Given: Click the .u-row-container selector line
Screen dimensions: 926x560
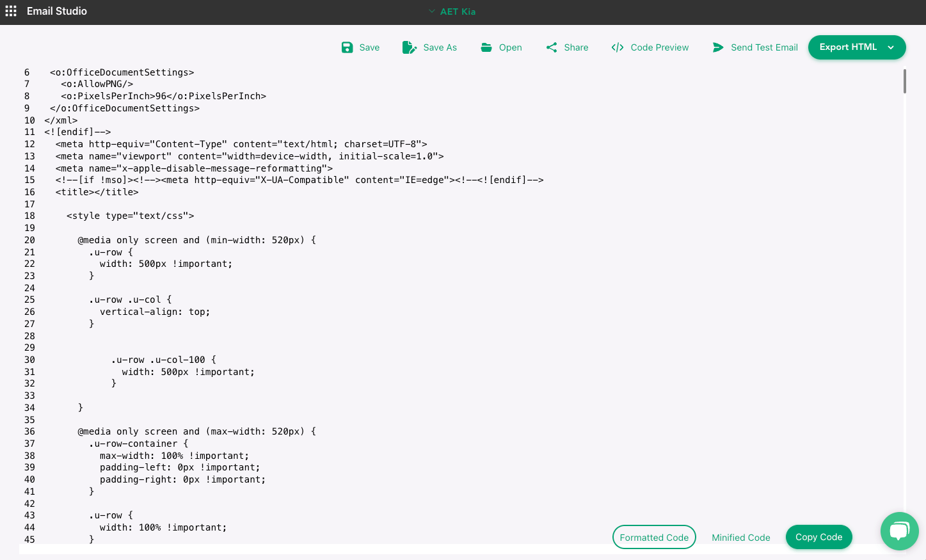Looking at the screenshot, I should tap(138, 444).
